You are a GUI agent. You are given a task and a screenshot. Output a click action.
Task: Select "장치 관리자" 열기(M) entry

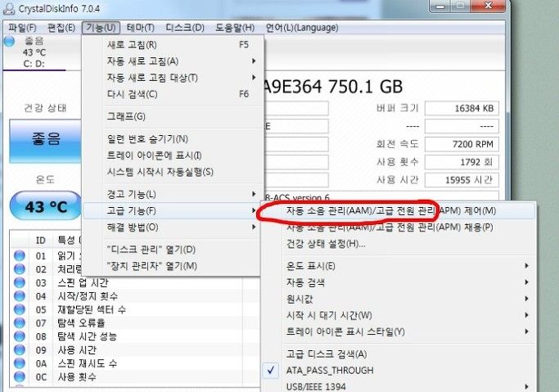tap(174, 266)
